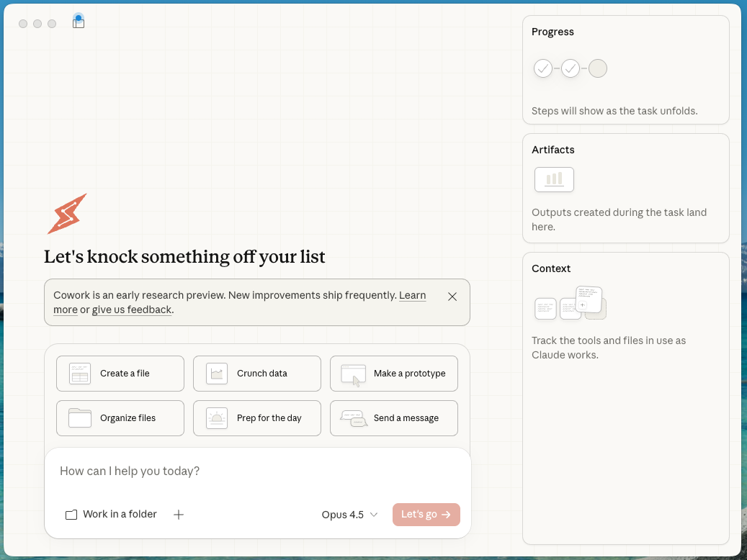Click the Send a message icon
Viewport: 747px width, 560px height.
point(352,417)
